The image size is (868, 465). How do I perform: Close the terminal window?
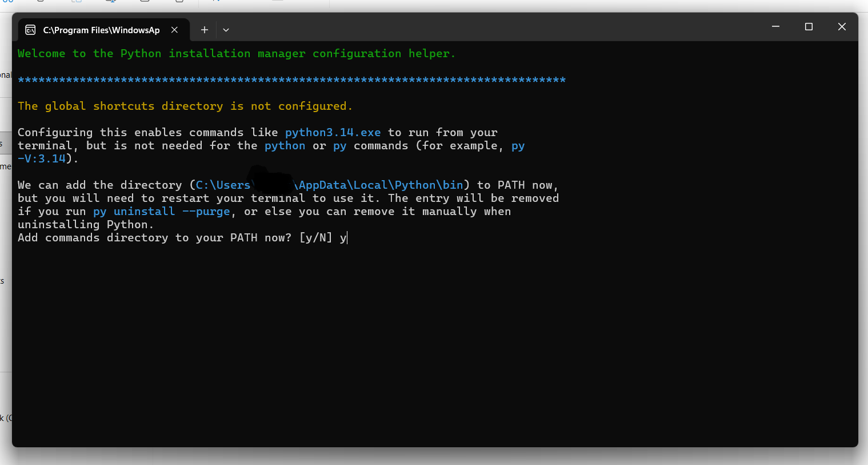pos(842,26)
